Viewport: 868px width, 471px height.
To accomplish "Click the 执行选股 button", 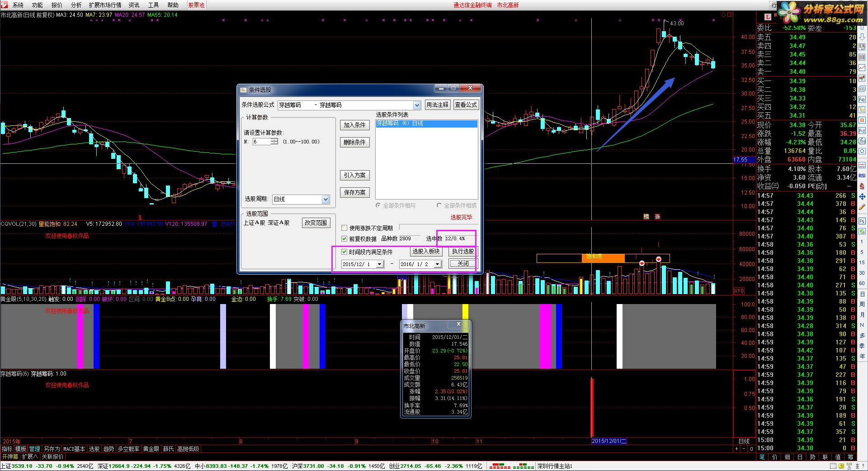I will click(x=463, y=252).
